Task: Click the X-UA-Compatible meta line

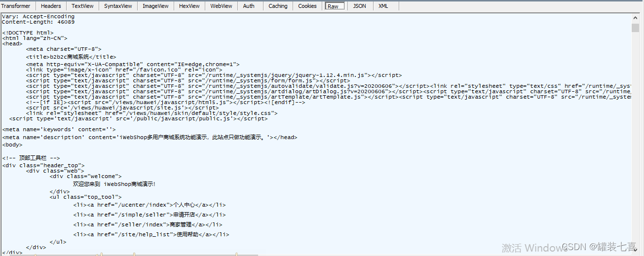Action: [x=133, y=64]
